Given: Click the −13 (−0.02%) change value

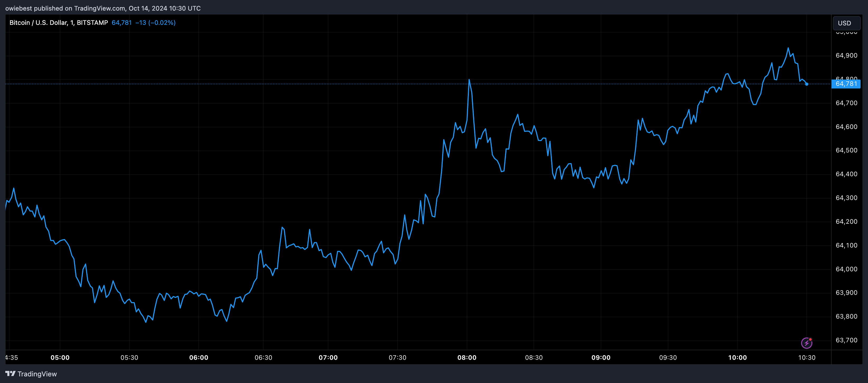Looking at the screenshot, I should coord(155,22).
